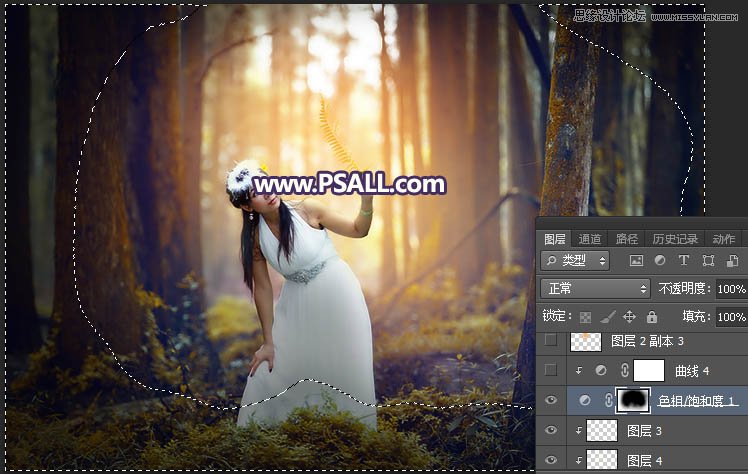This screenshot has height=474, width=748.
Task: Lock image pixels brush icon
Action: 608,317
